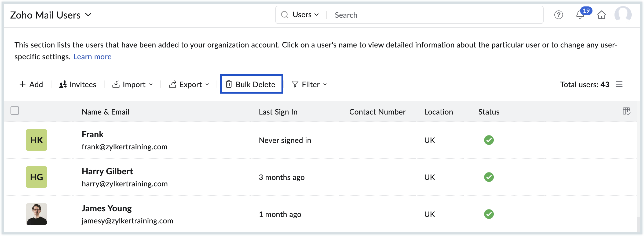This screenshot has width=644, height=236.
Task: Open the Invitees list
Action: pos(78,84)
